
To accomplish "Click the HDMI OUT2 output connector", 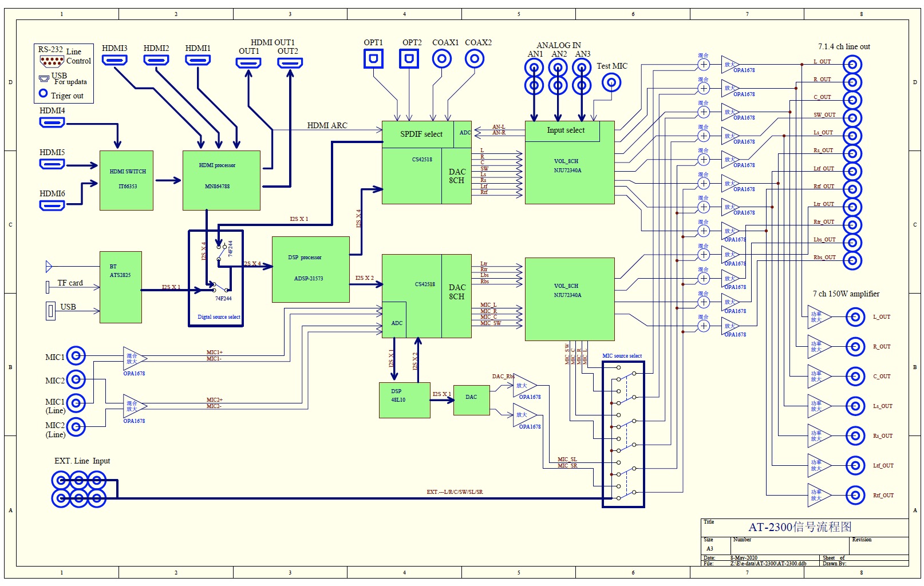I will (x=290, y=63).
